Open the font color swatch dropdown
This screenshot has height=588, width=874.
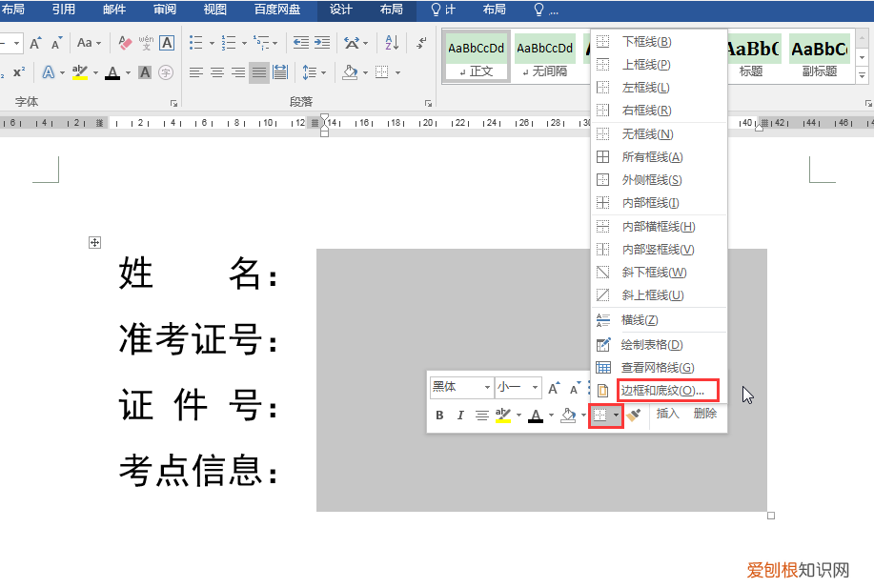(127, 72)
